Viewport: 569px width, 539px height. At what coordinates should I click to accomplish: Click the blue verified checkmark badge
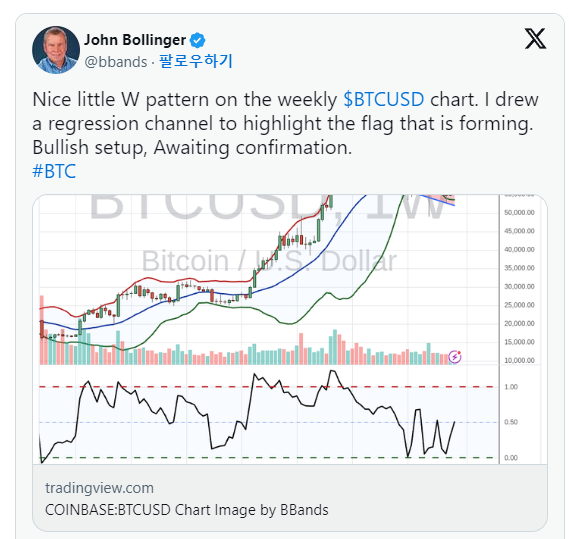click(x=198, y=40)
